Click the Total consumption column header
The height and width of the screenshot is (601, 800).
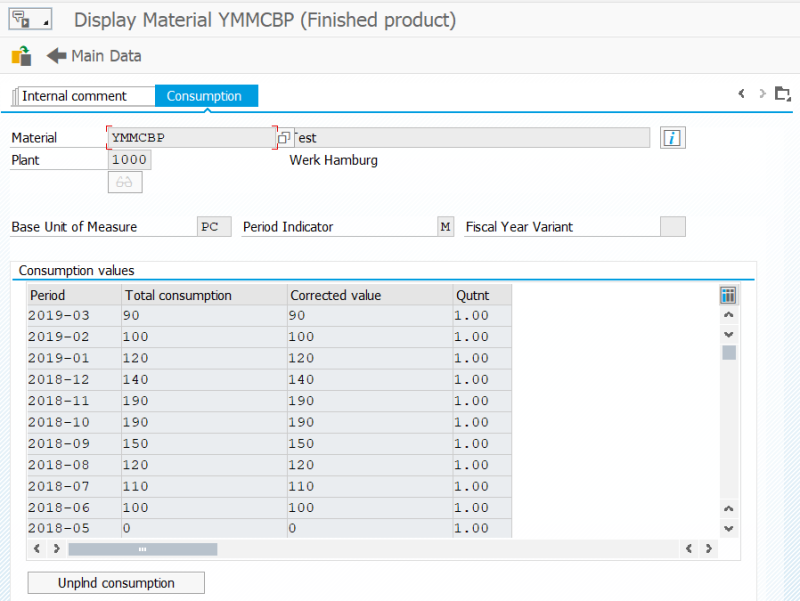point(205,295)
